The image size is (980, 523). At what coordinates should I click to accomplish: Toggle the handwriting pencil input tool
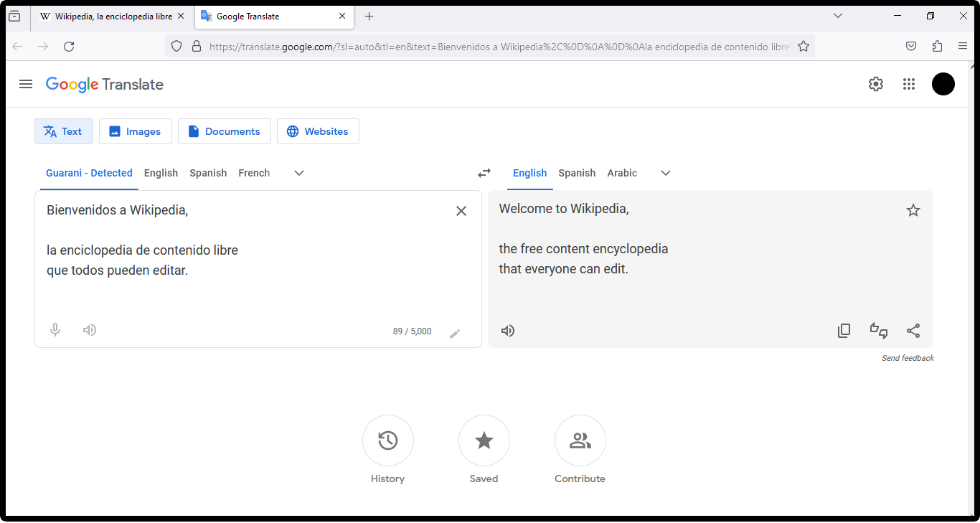point(455,333)
